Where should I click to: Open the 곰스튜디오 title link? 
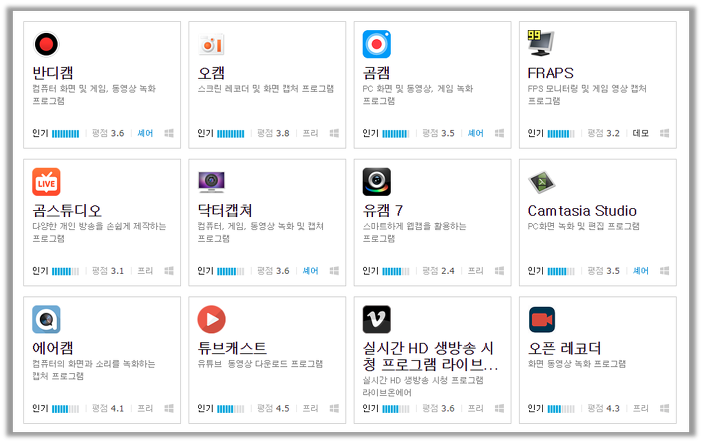coord(67,210)
